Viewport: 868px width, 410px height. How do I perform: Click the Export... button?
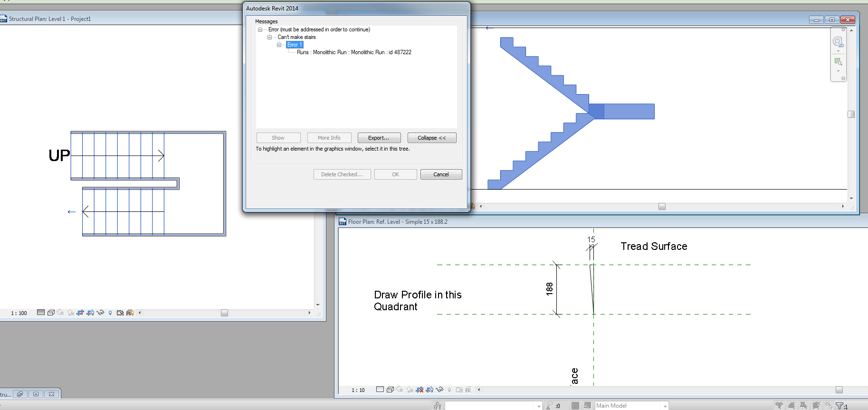pos(379,138)
